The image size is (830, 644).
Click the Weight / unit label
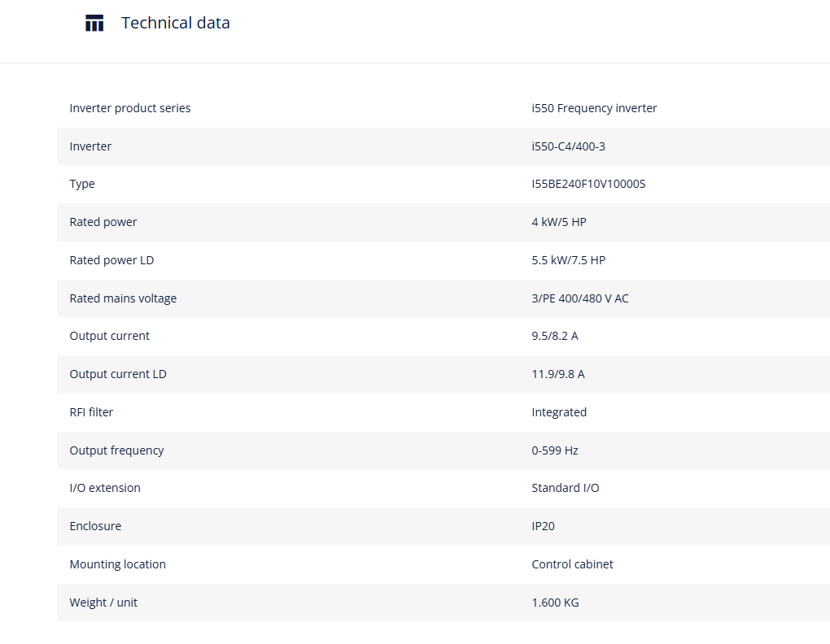pos(103,603)
